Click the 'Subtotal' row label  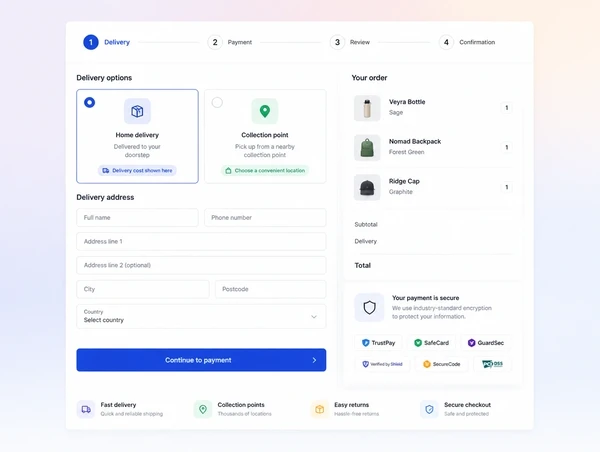click(366, 225)
